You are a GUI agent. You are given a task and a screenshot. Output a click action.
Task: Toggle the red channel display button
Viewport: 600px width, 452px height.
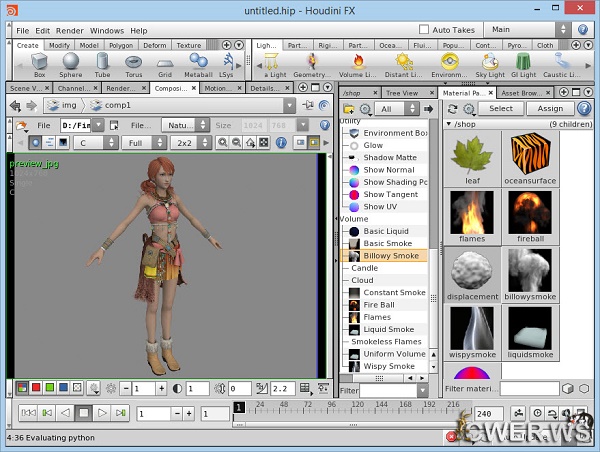point(36,388)
